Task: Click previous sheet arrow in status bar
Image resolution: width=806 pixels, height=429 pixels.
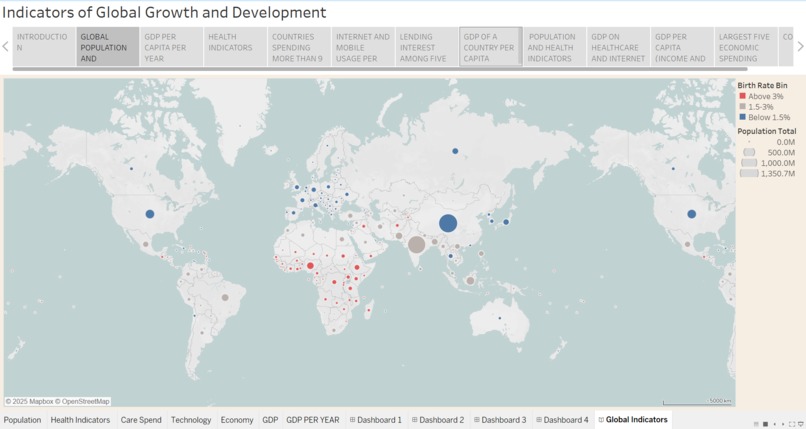Action: tap(775, 424)
